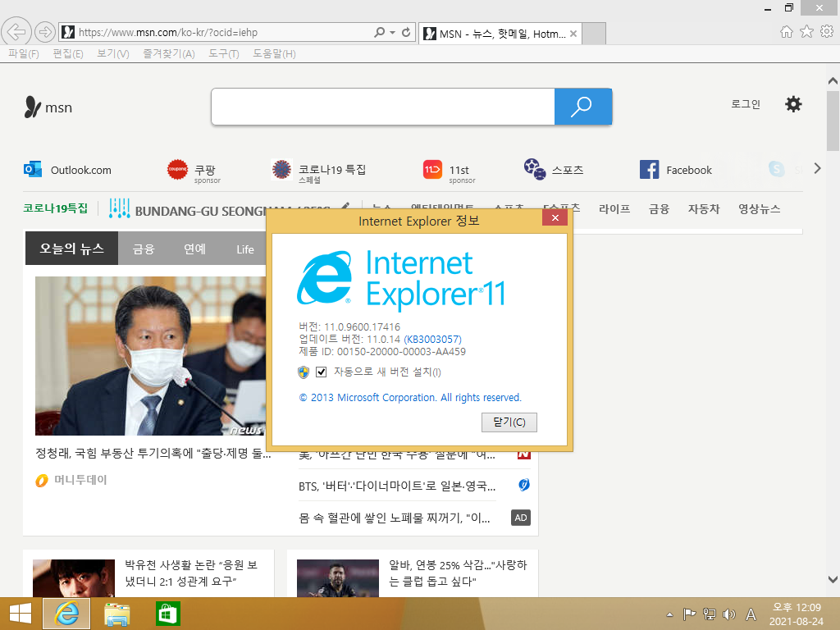Open the 편집(E) menu
The image size is (840, 630).
coord(68,53)
